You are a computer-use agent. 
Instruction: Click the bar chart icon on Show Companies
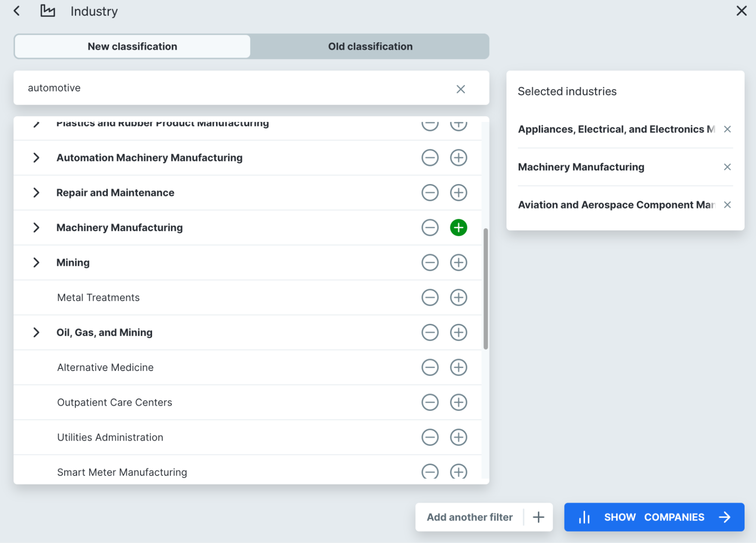(585, 517)
